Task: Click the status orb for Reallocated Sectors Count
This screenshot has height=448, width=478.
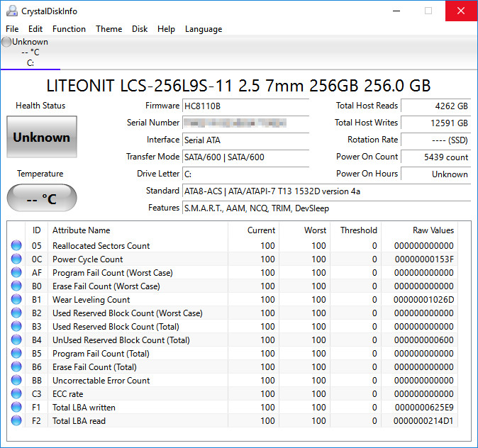Action: 16,246
